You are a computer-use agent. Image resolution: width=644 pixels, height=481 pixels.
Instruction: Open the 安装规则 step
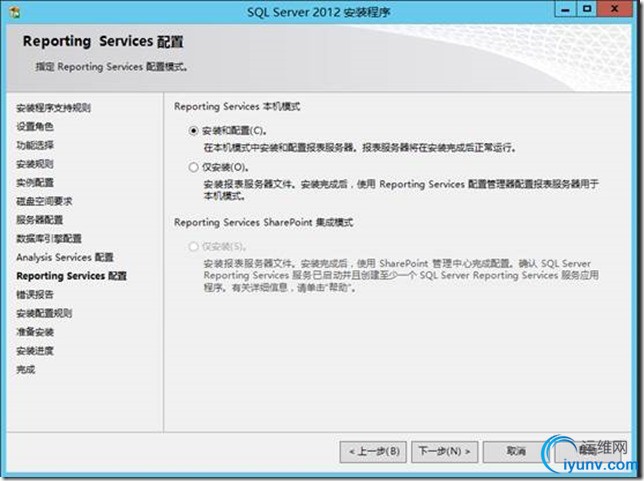coord(35,164)
